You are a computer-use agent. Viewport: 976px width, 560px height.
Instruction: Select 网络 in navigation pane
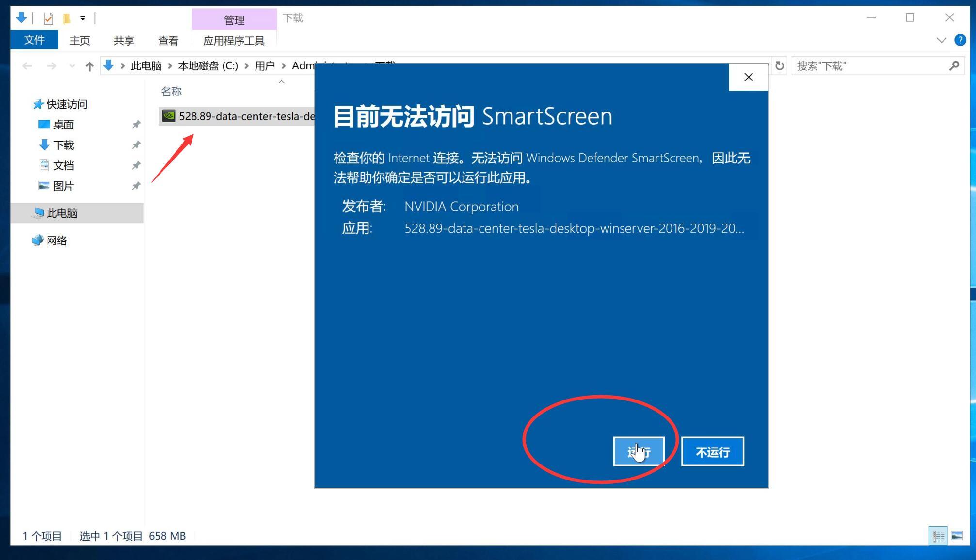point(56,240)
